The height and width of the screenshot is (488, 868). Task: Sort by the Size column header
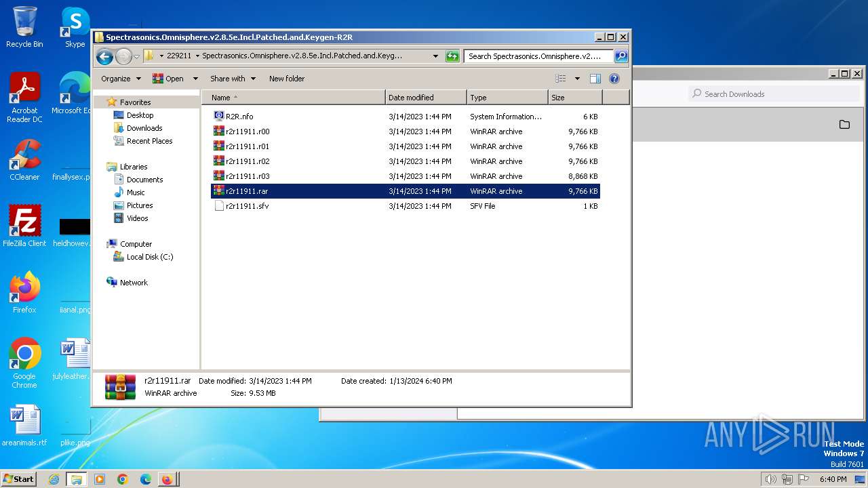(575, 98)
